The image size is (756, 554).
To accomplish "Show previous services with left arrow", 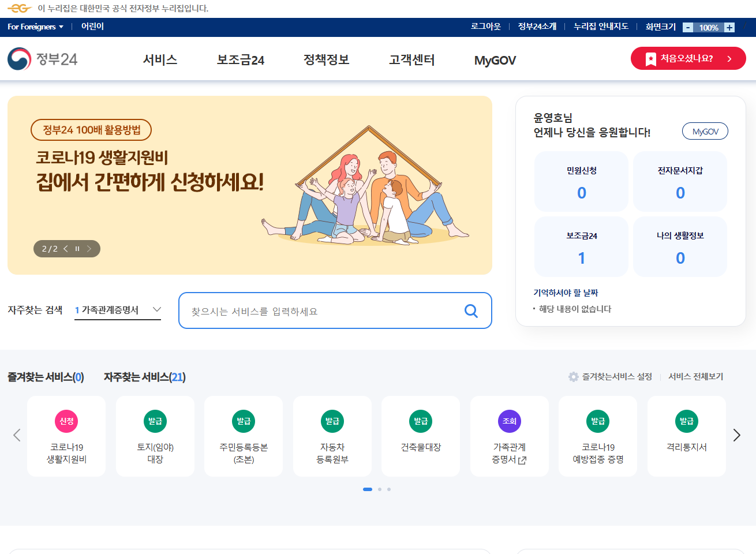I will (17, 435).
